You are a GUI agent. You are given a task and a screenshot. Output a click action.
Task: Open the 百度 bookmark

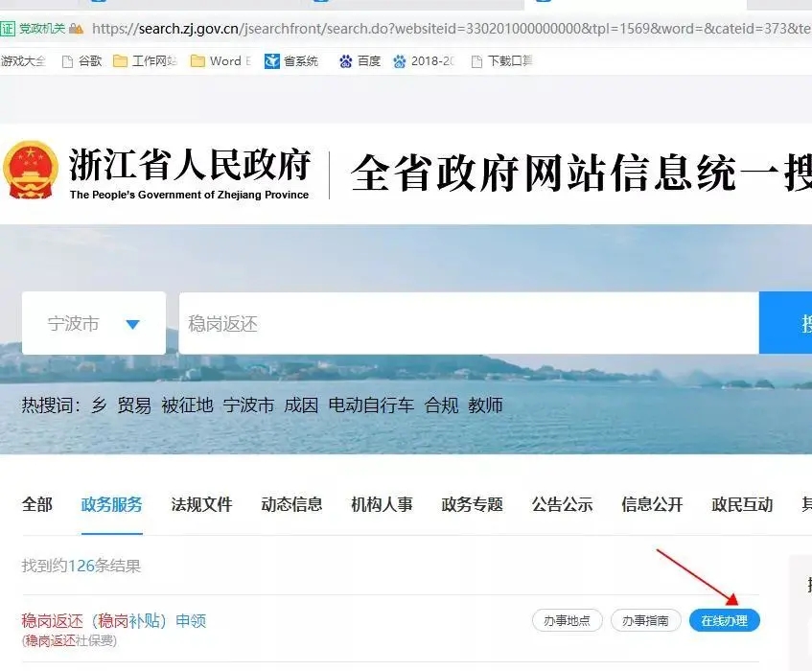(x=360, y=61)
